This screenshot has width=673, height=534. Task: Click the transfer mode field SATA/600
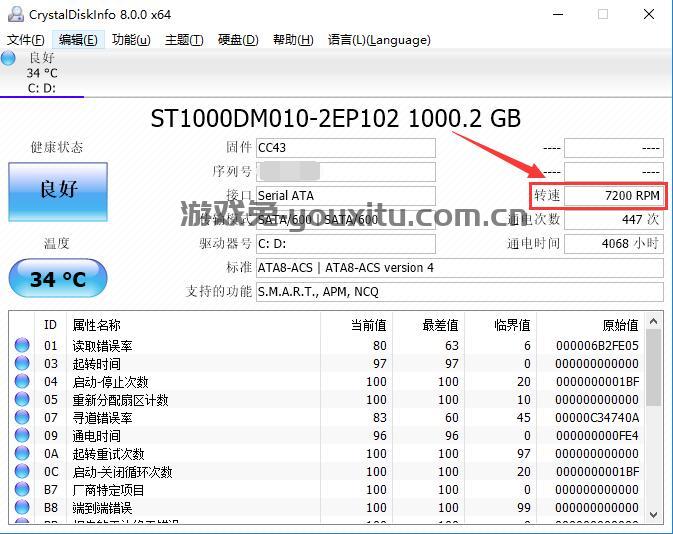346,220
